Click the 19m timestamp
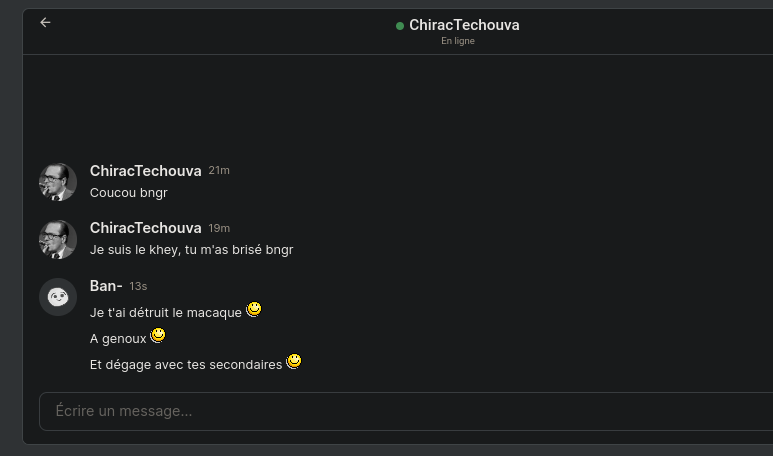The height and width of the screenshot is (456, 773). pos(219,228)
